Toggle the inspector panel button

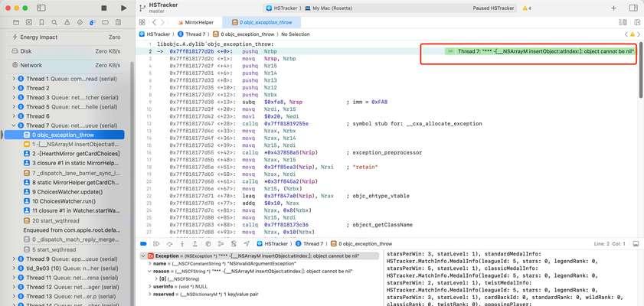[633, 8]
